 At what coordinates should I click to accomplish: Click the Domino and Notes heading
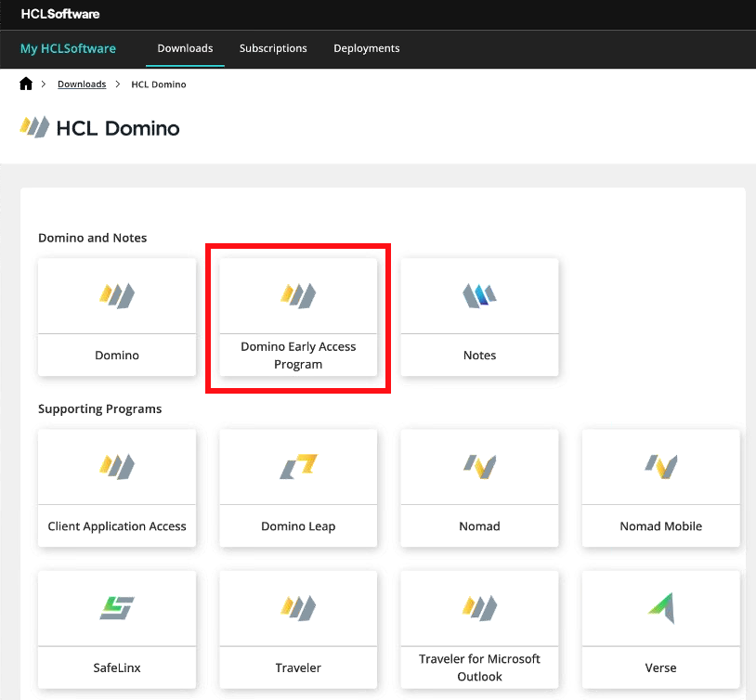[x=93, y=238]
